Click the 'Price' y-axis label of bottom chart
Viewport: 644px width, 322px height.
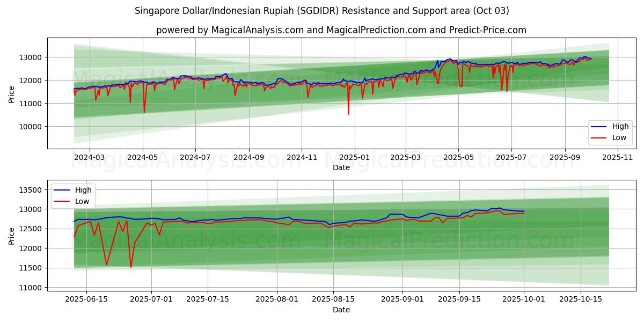click(x=12, y=236)
